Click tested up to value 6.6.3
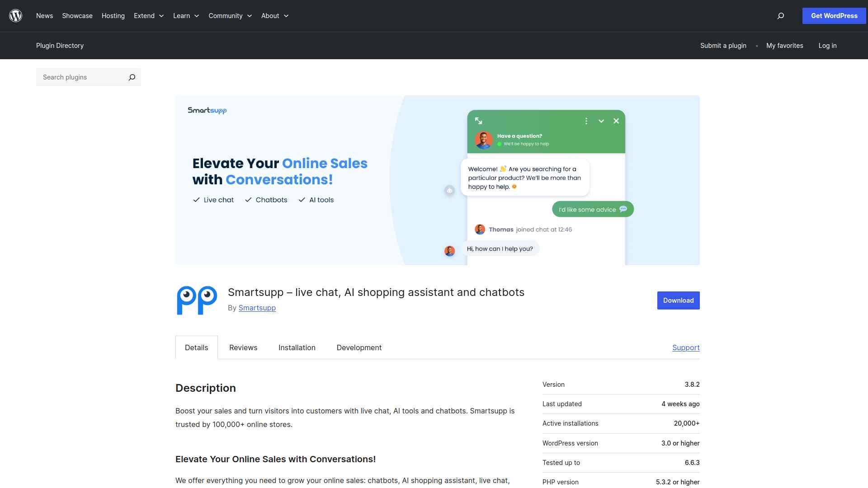 692,463
